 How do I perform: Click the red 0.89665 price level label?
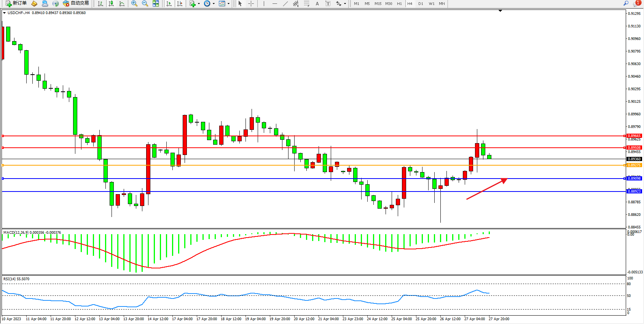pyautogui.click(x=634, y=136)
